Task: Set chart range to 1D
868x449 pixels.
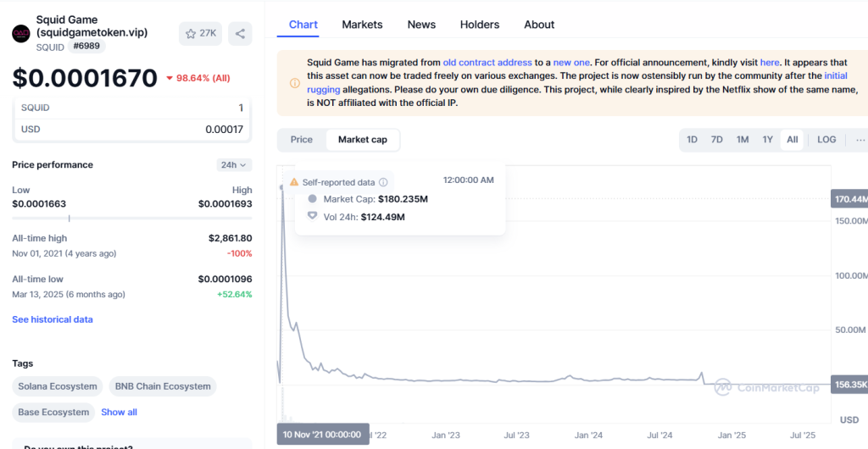Action: [x=692, y=140]
